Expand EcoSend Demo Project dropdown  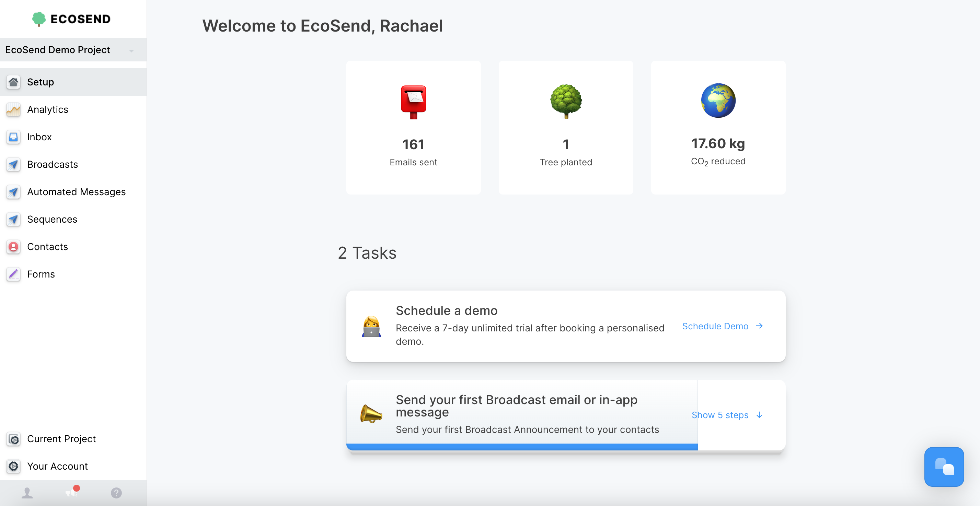(x=134, y=50)
